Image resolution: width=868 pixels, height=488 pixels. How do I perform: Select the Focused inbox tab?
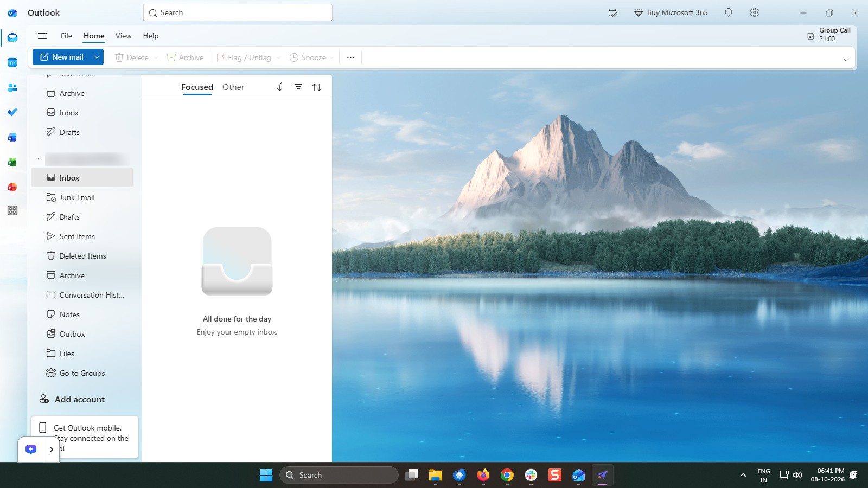[x=197, y=87]
